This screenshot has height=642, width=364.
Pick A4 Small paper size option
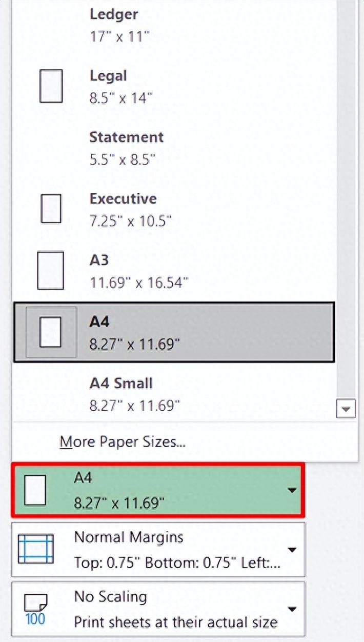(x=134, y=393)
